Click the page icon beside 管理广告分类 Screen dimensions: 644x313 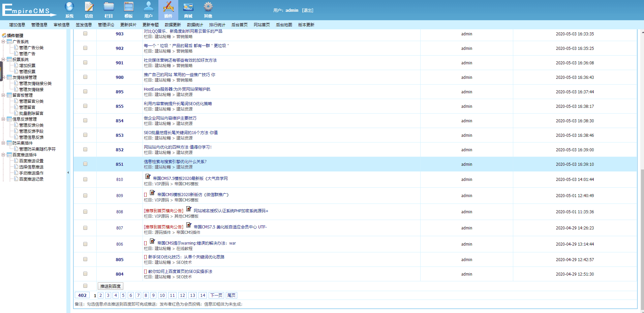pos(16,48)
